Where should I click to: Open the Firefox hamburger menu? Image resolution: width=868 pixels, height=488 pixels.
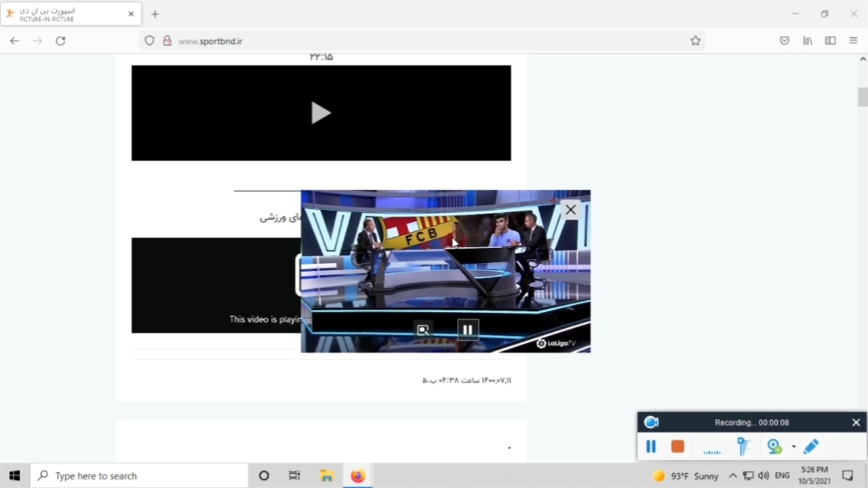click(853, 41)
